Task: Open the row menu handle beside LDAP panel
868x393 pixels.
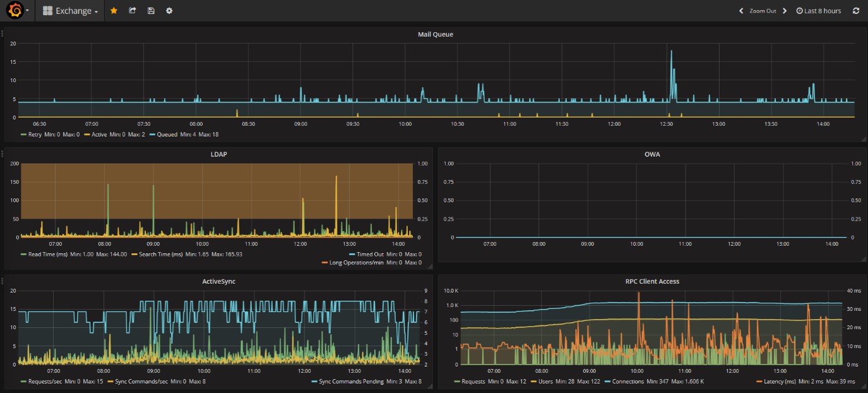Action: click(x=3, y=153)
